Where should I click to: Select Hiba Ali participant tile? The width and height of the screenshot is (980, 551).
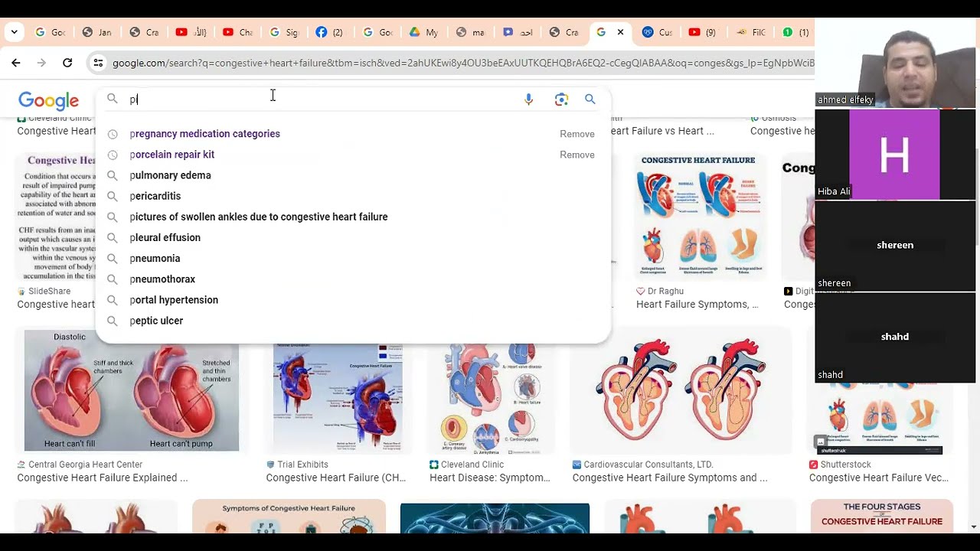coord(895,154)
